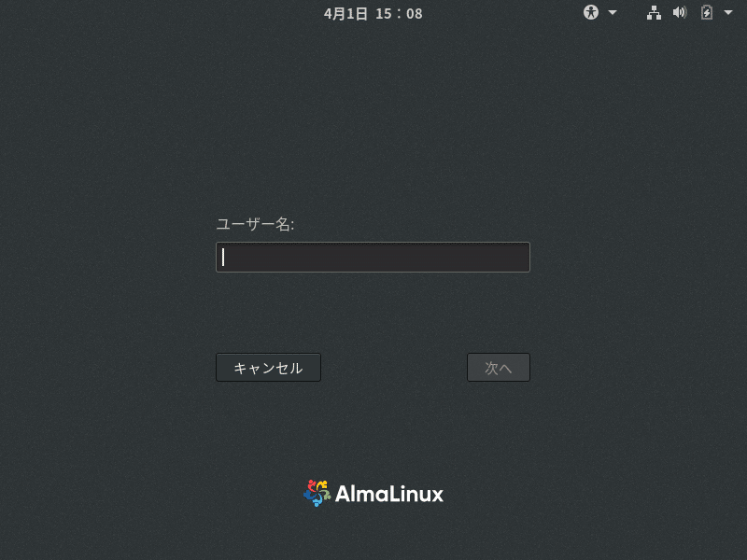
Task: Open the calendar via 4月1日 15:08 clock
Action: (373, 13)
